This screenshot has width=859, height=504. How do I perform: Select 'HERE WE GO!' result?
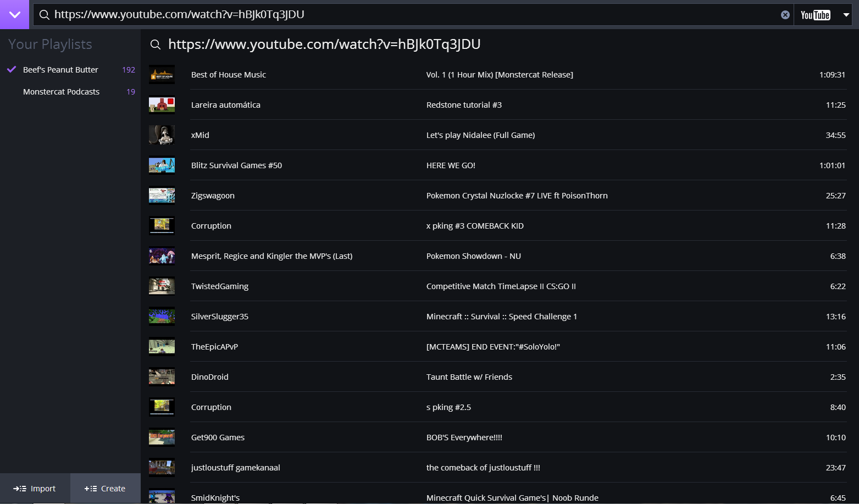pos(451,165)
